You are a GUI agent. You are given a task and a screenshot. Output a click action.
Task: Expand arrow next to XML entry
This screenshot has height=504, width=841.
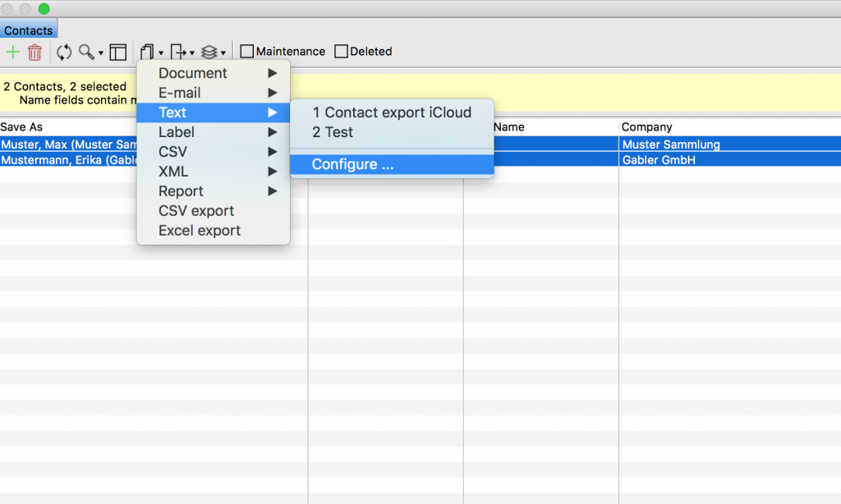tap(273, 172)
